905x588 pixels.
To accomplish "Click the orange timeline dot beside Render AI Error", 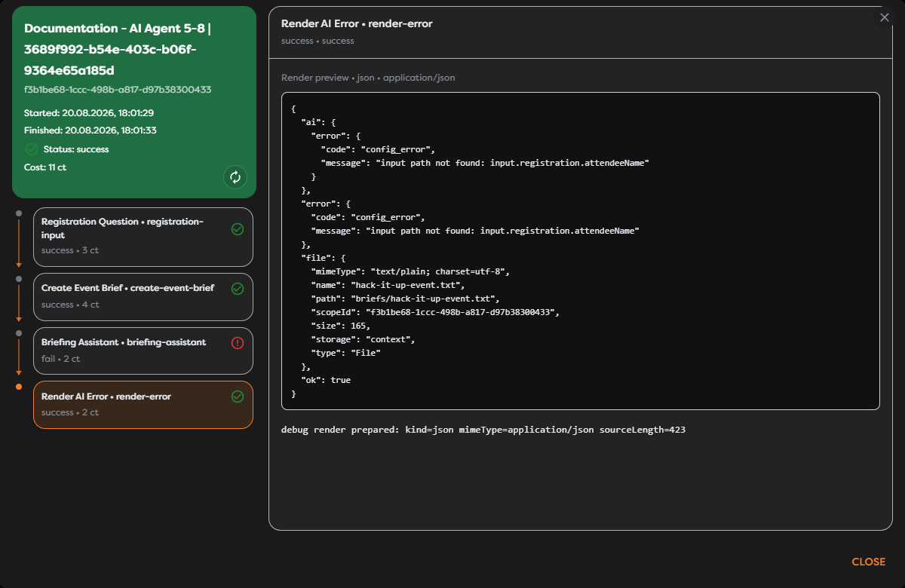I will [x=19, y=387].
